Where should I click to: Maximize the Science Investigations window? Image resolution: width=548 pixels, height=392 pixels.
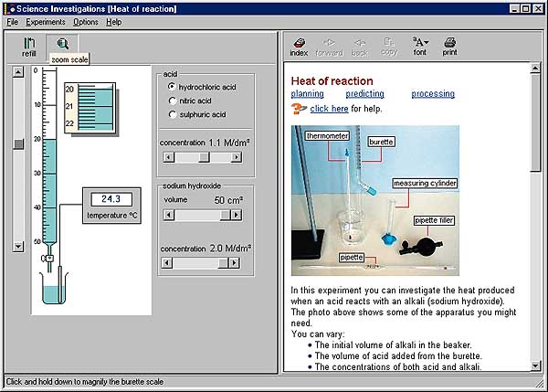(x=525, y=9)
